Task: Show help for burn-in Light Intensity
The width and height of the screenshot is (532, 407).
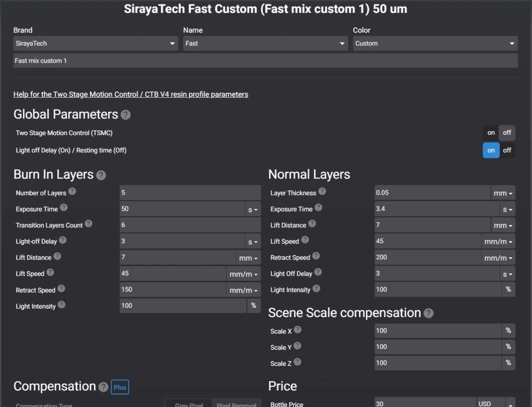Action: (x=61, y=305)
